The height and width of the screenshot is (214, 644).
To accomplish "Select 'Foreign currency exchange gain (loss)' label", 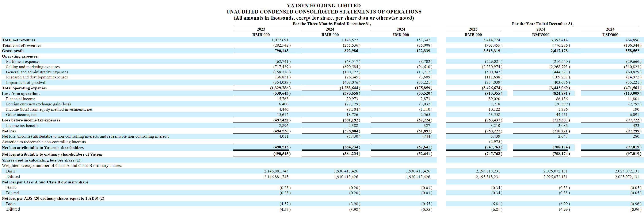I will [x=38, y=104].
